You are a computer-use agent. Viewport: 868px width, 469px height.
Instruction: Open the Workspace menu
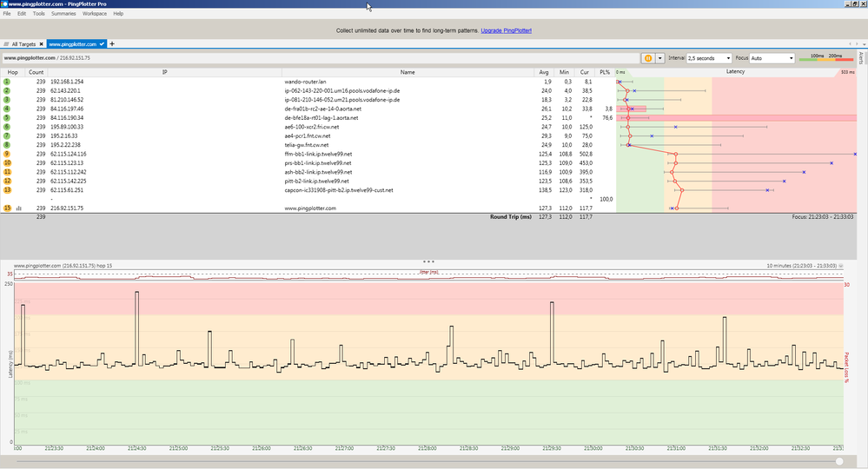click(x=95, y=14)
